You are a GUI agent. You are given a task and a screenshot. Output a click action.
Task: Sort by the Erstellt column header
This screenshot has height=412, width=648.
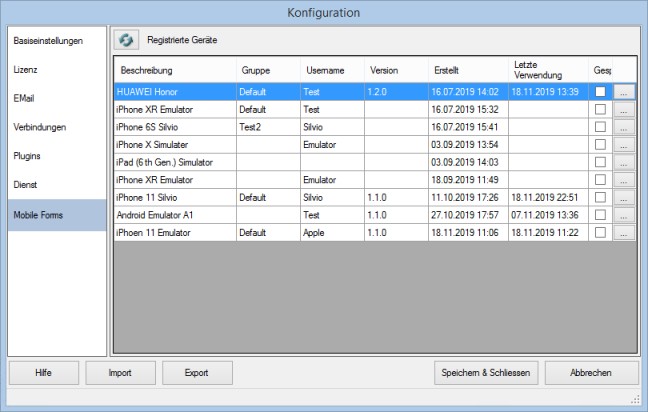coord(468,70)
